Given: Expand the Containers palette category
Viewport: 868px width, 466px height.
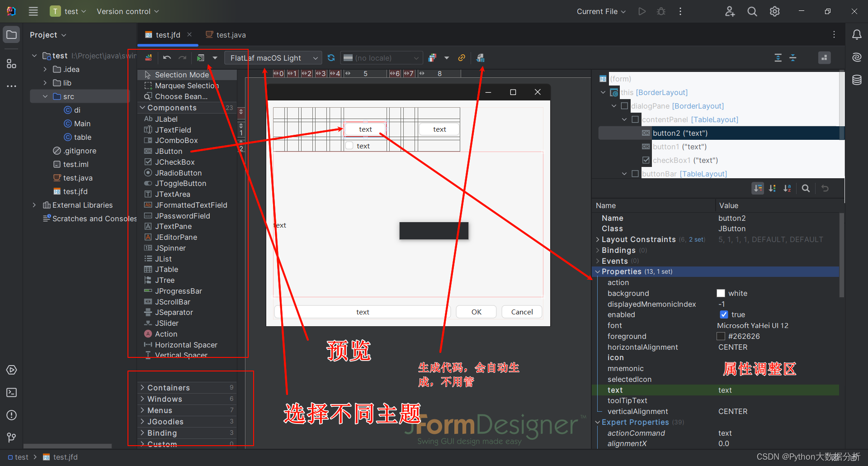Looking at the screenshot, I should pos(142,388).
